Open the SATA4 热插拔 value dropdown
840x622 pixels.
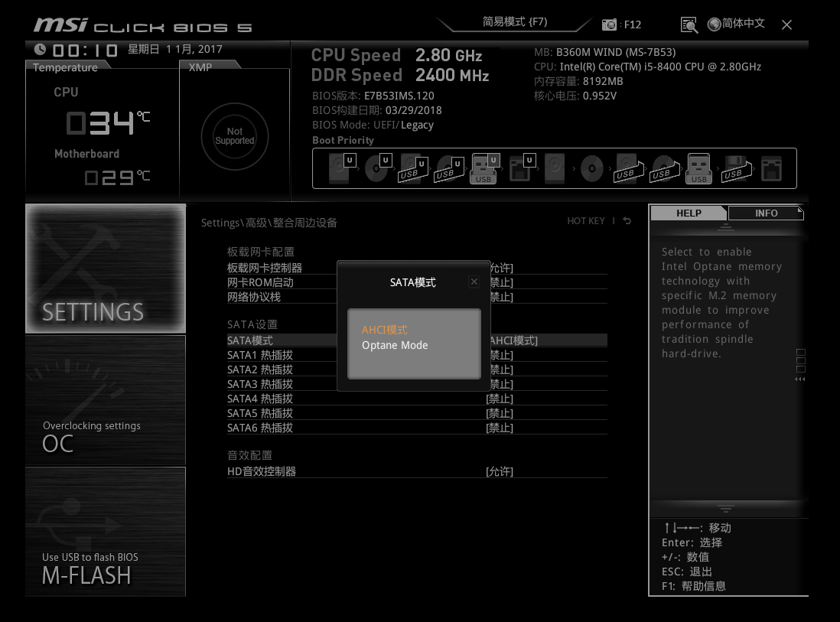500,399
